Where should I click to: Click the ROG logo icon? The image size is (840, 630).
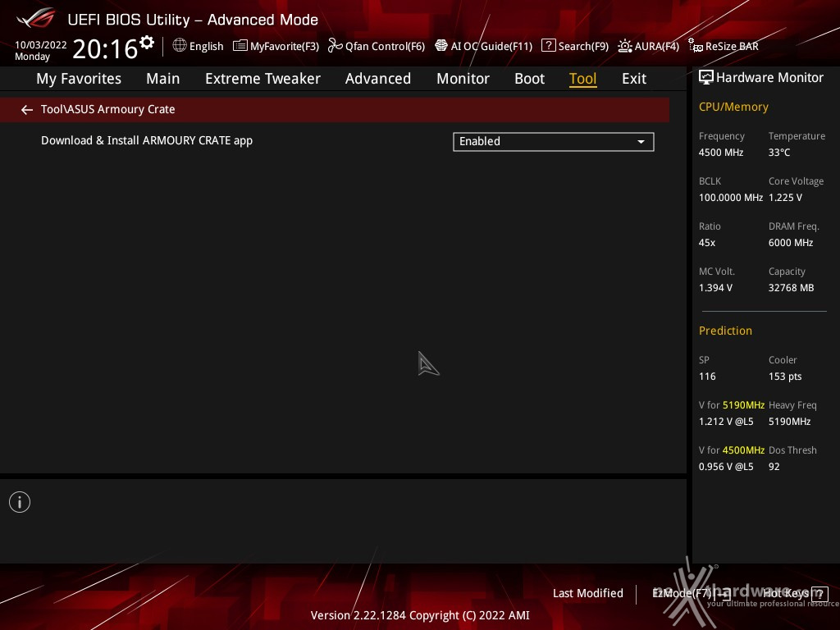pos(36,18)
